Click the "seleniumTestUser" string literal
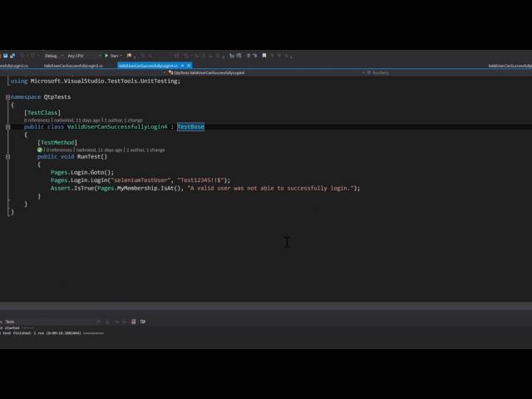The width and height of the screenshot is (532, 399). click(141, 180)
